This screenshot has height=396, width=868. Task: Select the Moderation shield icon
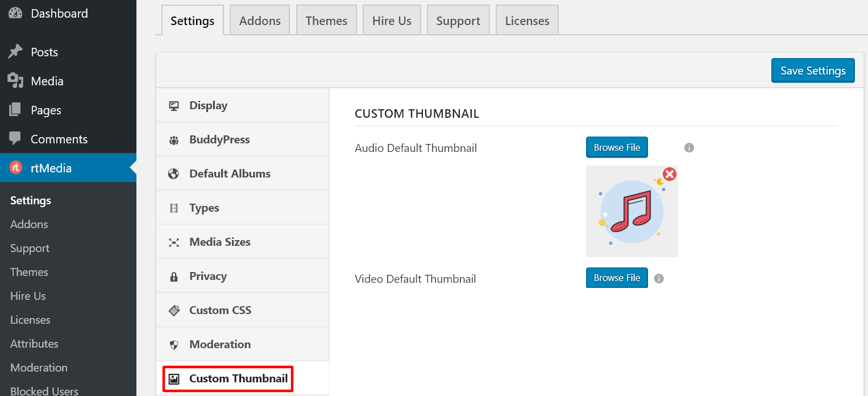173,344
